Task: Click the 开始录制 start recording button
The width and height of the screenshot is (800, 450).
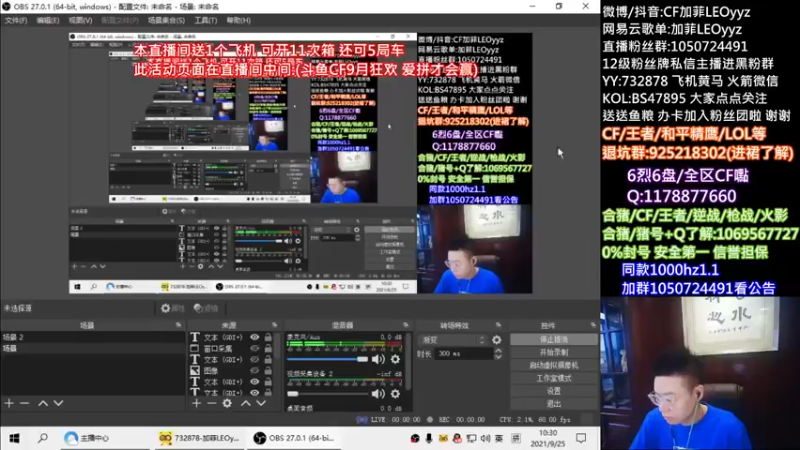Action: pyautogui.click(x=554, y=352)
